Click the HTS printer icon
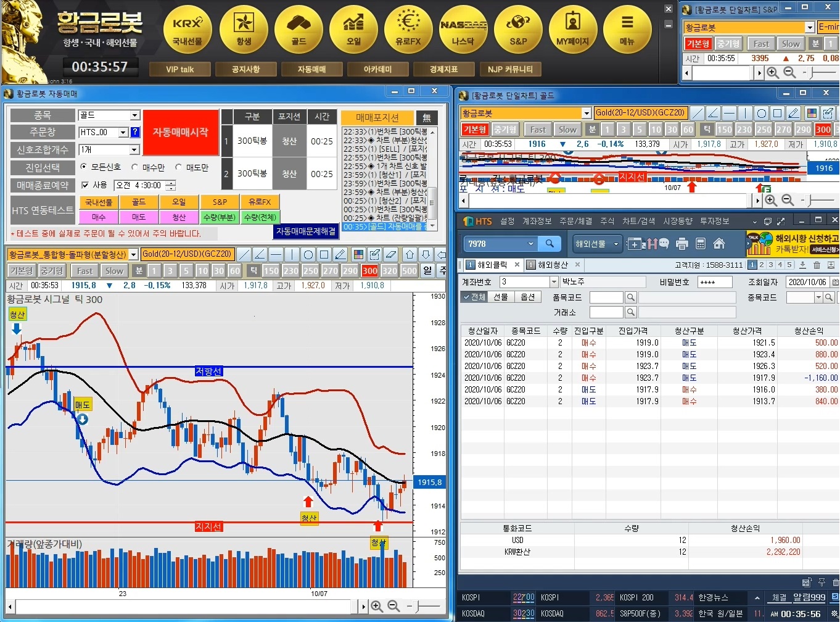 tap(681, 244)
